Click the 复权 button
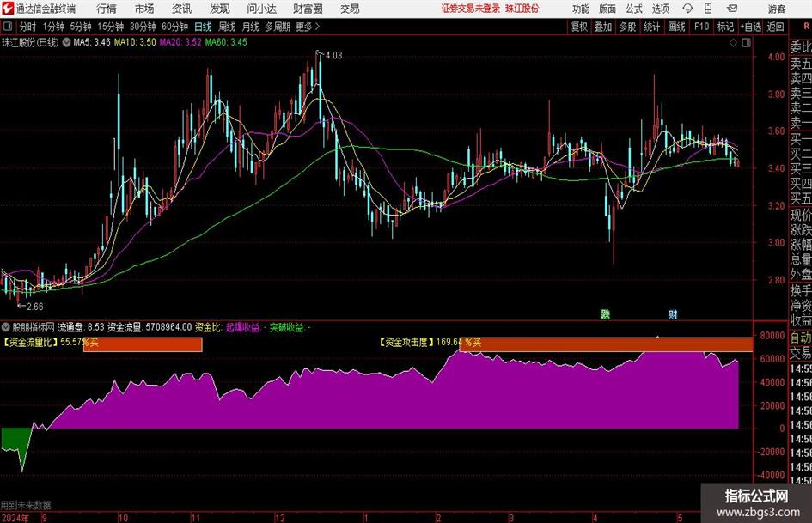812x523 pixels. pos(579,27)
